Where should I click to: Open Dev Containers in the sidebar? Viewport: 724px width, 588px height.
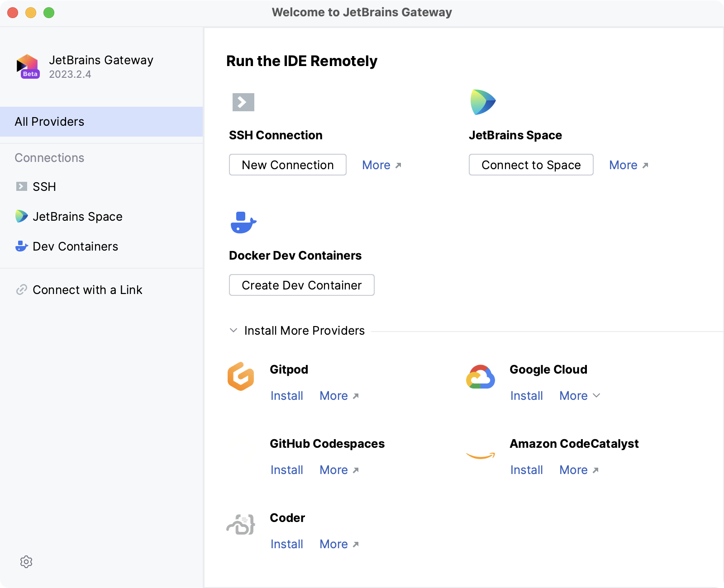(75, 247)
